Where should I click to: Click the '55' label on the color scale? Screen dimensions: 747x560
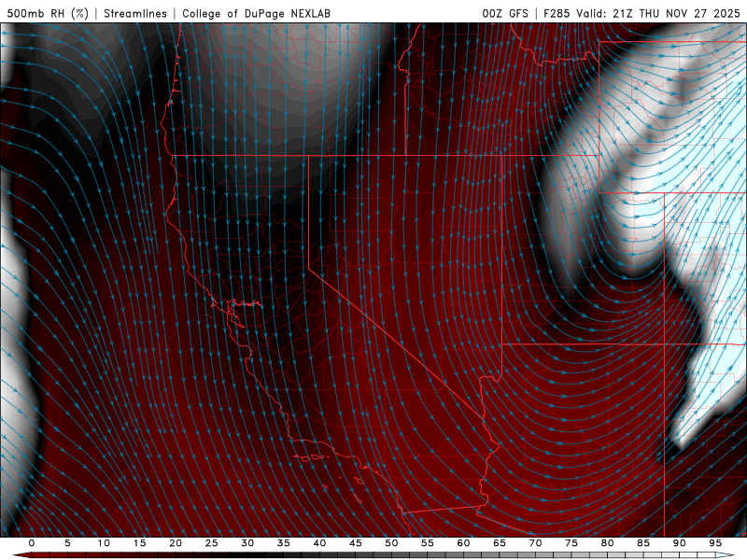click(428, 543)
